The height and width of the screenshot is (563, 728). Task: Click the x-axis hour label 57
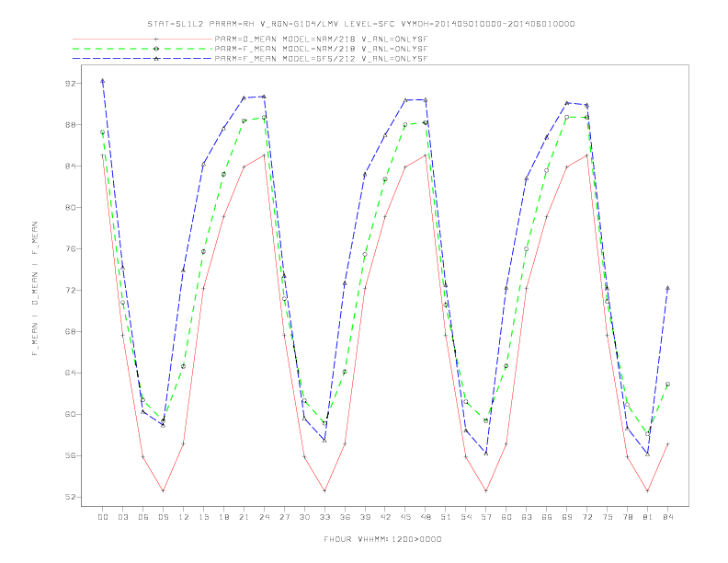tap(486, 517)
